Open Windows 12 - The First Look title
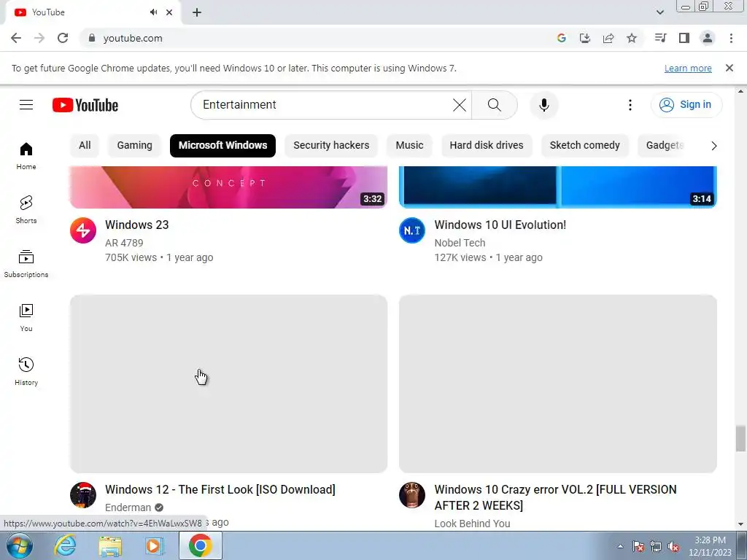This screenshot has width=747, height=560. click(x=220, y=489)
